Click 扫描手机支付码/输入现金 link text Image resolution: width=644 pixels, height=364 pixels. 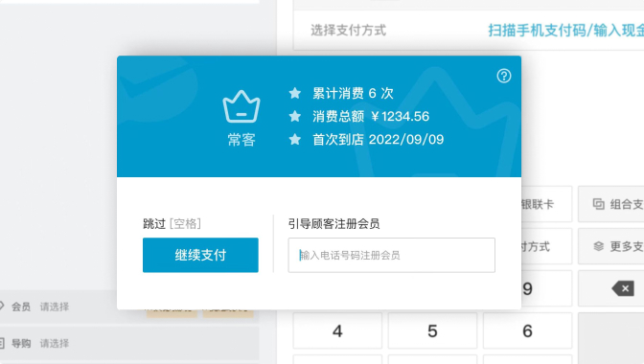565,31
